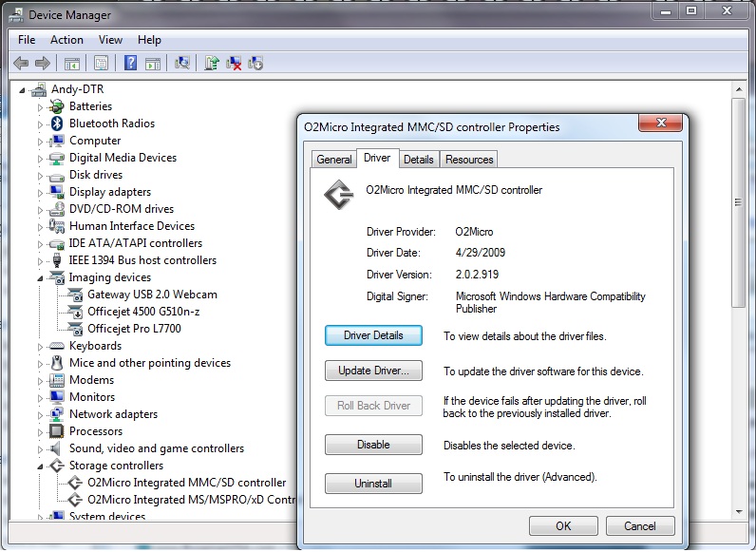Viewport: 756px width, 552px height.
Task: Select Officejet 4500 G510n-z device
Action: 143,312
